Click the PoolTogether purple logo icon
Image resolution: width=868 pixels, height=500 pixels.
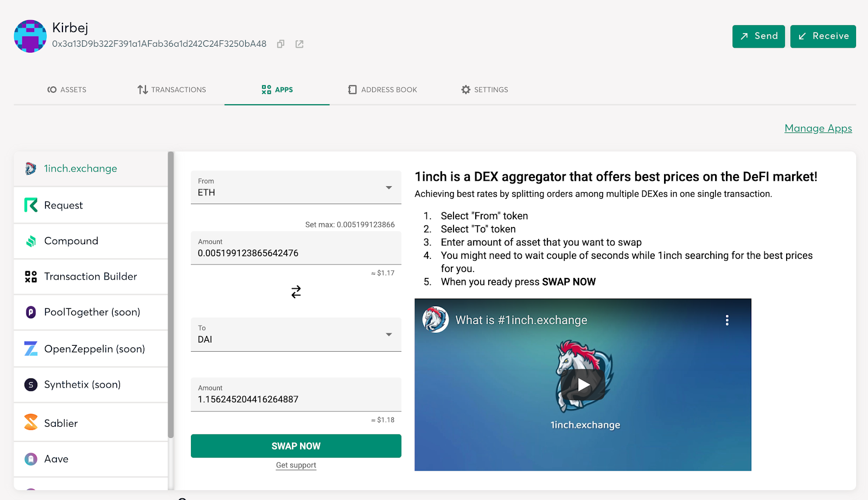point(31,312)
